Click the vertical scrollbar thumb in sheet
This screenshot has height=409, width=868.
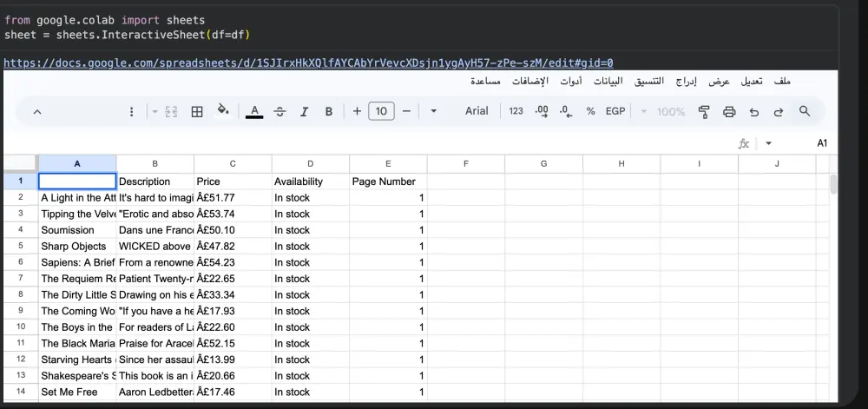833,184
